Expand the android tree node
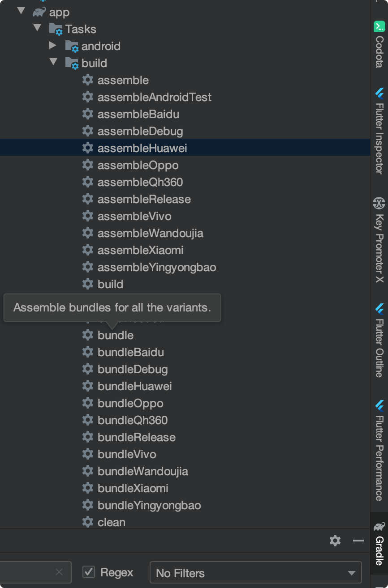 coord(52,46)
